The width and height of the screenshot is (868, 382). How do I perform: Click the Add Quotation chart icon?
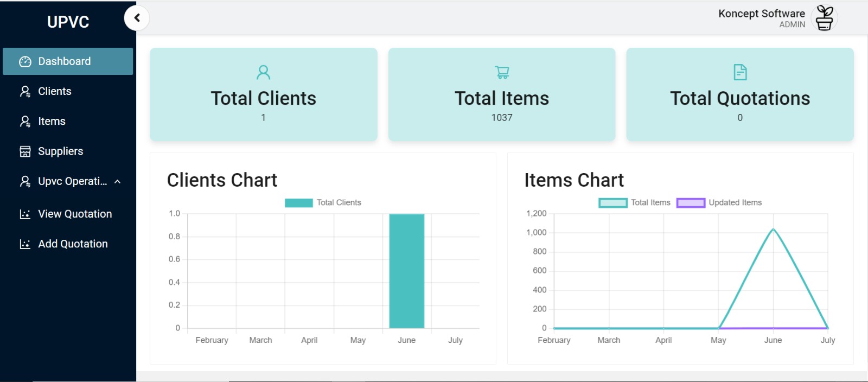click(x=25, y=244)
